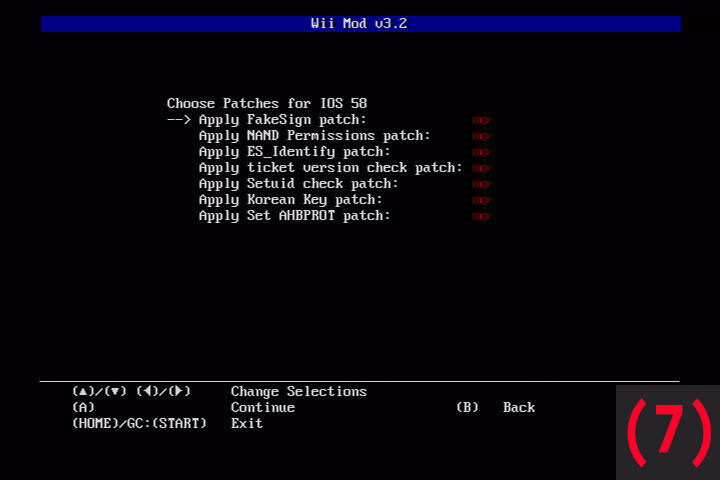This screenshot has width=720, height=480.
Task: Toggle the Set AHBPROT patch value
Action: point(481,216)
